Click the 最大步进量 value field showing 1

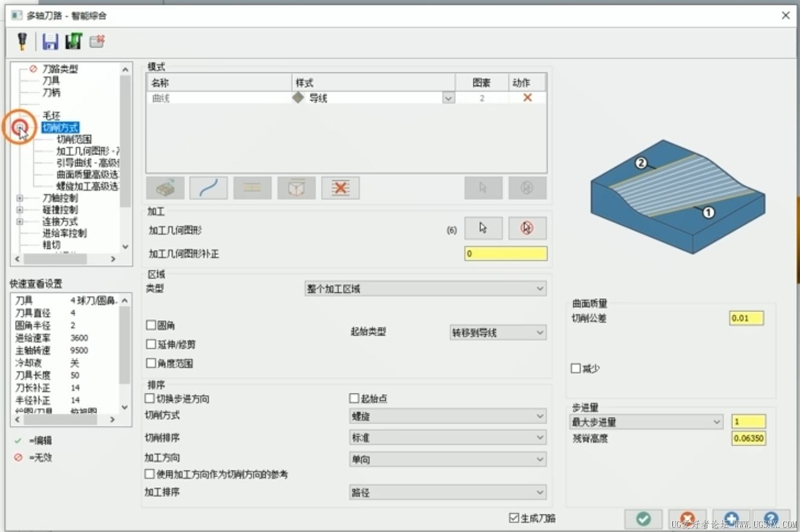(749, 422)
